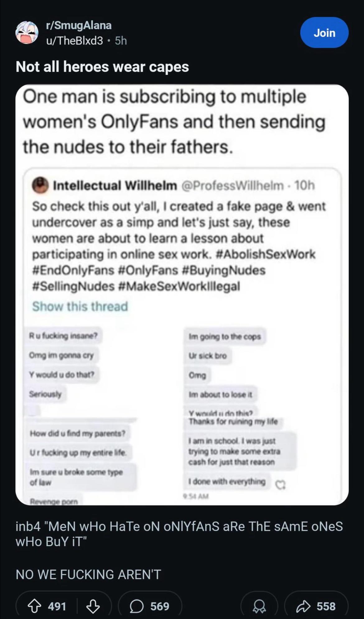Viewport: 364px width, 619px height.
Task: Give an award to the post
Action: (259, 606)
